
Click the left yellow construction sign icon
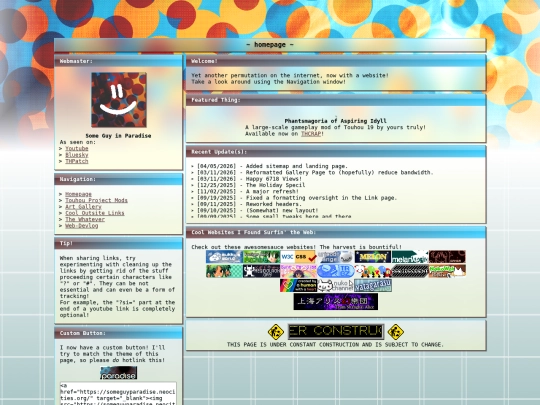(276, 332)
